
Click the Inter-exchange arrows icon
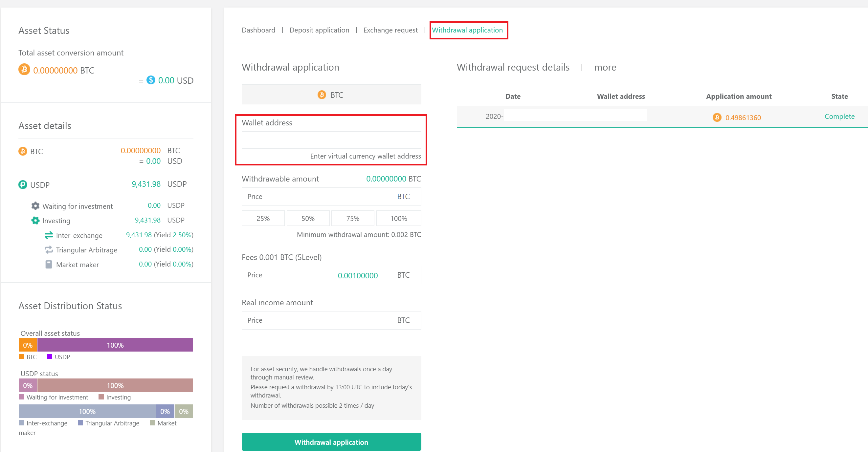(49, 235)
